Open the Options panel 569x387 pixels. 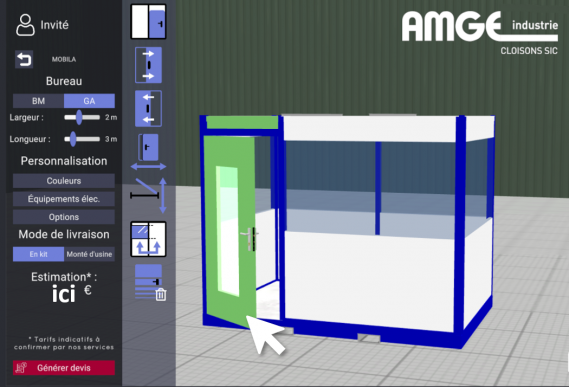64,217
